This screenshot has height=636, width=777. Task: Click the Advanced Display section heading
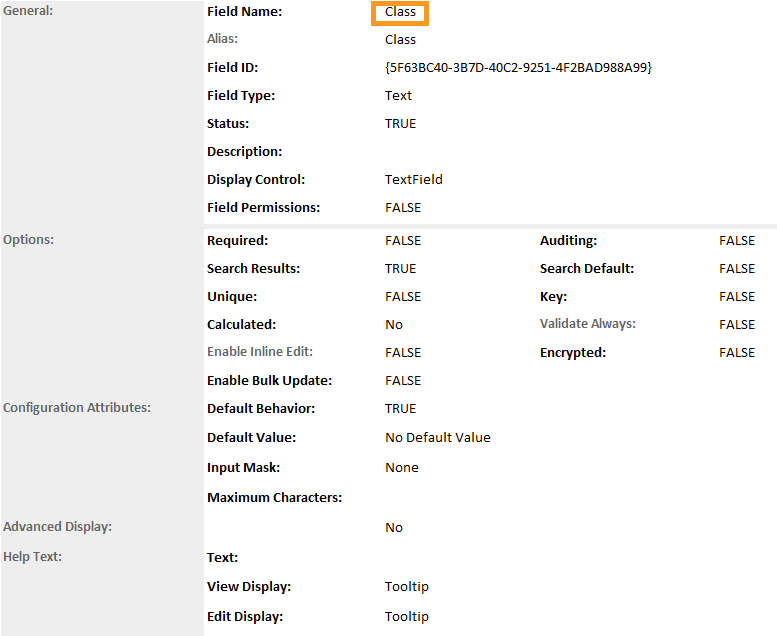[x=57, y=527]
